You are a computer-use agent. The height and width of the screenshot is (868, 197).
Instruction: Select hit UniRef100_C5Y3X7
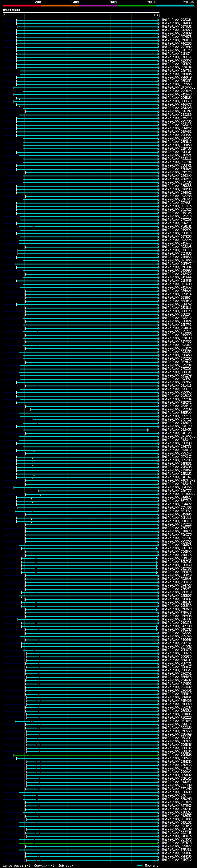click(177, 457)
